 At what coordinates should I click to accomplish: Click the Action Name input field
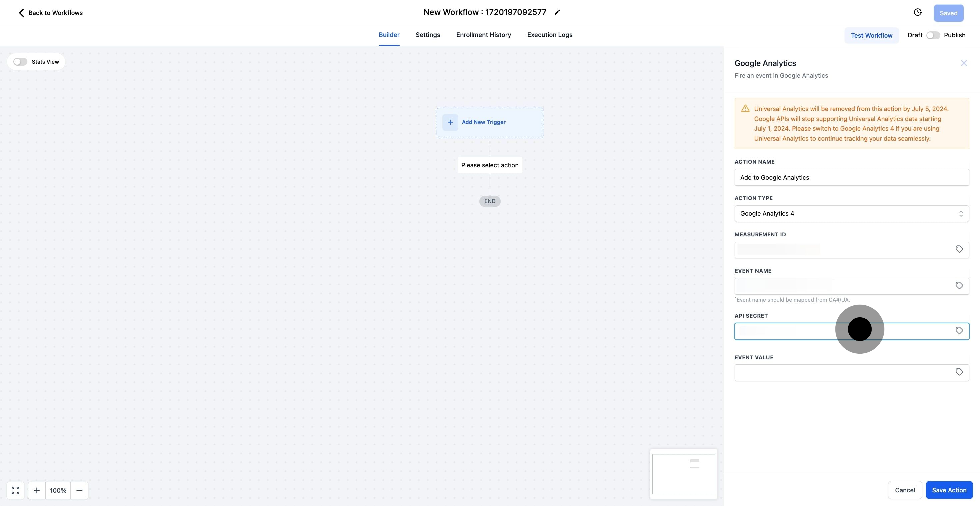click(851, 178)
